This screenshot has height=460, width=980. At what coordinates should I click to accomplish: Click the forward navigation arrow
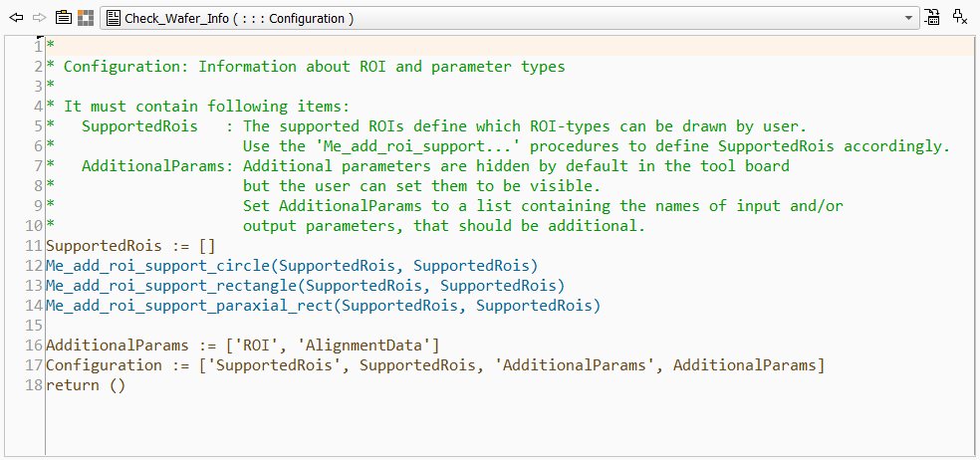pyautogui.click(x=39, y=18)
